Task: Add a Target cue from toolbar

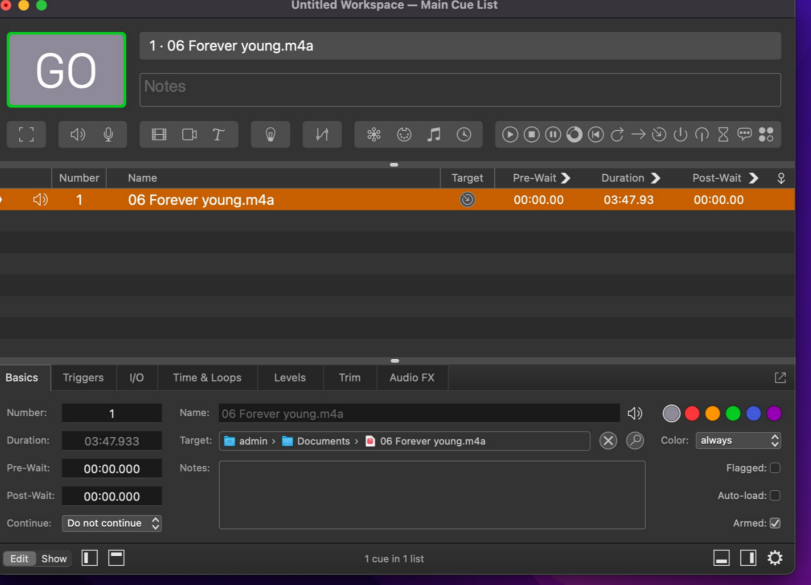Action: pos(659,134)
